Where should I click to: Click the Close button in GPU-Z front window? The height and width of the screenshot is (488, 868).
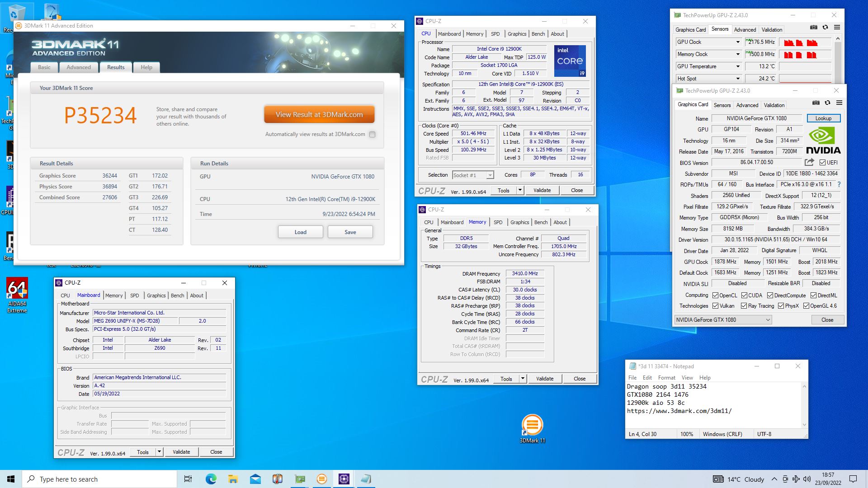tap(827, 320)
